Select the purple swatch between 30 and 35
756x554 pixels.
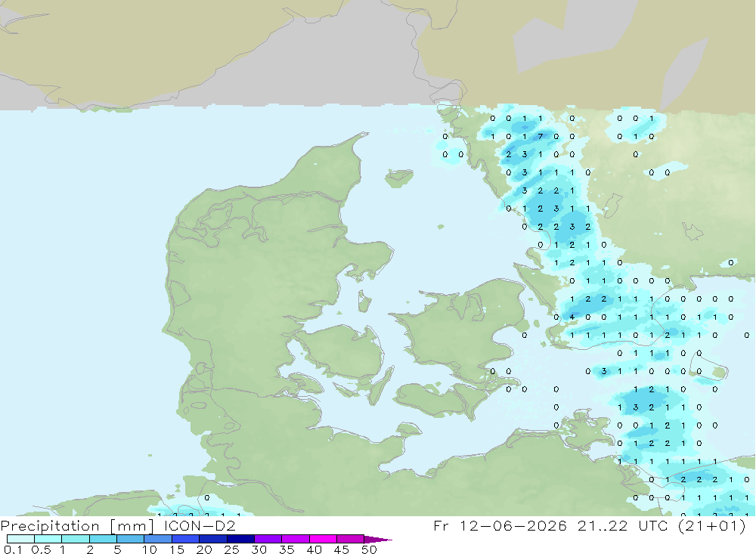pos(268,539)
